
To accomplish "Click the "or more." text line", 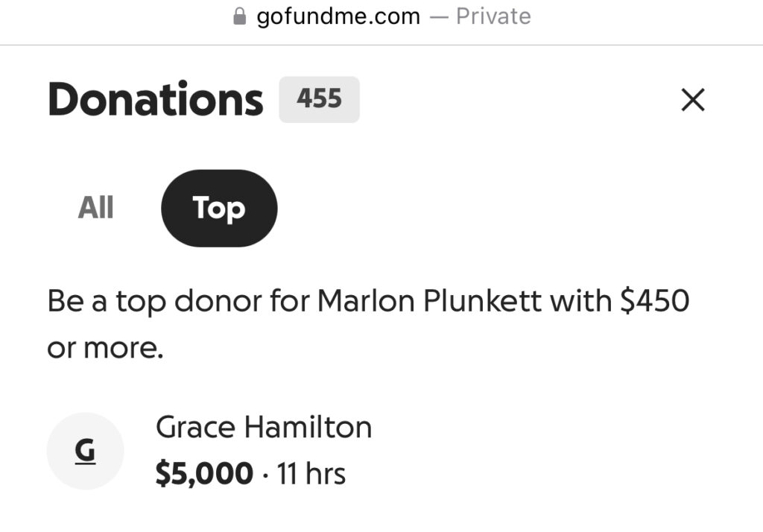I will 105,348.
